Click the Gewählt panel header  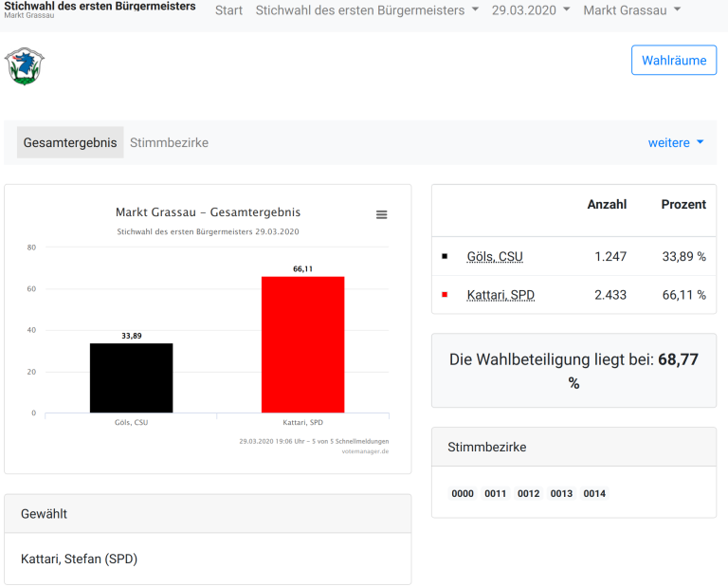tap(208, 514)
